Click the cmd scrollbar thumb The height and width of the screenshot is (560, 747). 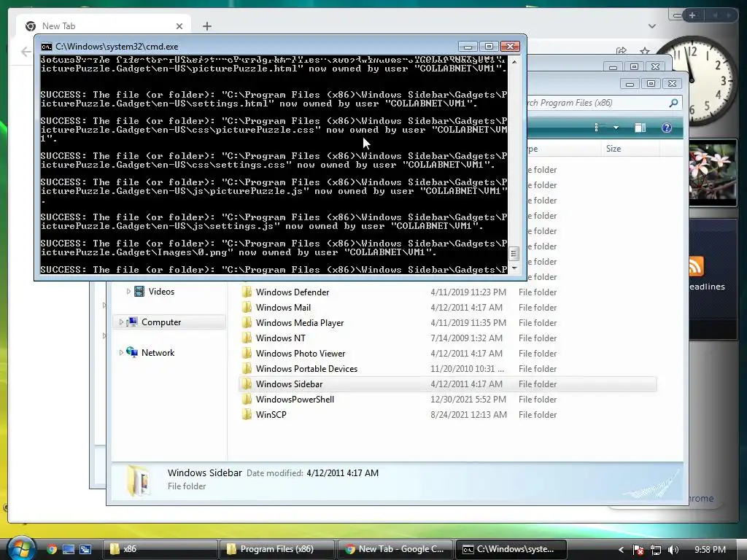(x=514, y=253)
